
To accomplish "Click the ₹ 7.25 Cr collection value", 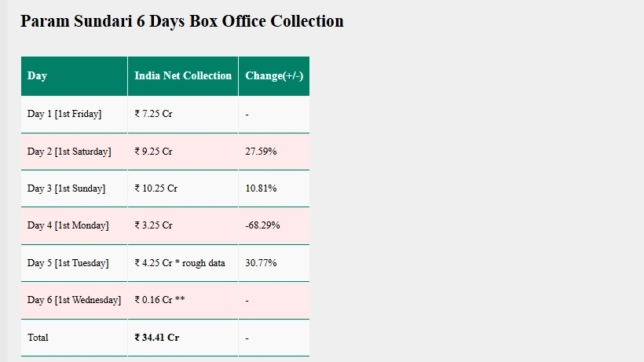I will [x=154, y=114].
